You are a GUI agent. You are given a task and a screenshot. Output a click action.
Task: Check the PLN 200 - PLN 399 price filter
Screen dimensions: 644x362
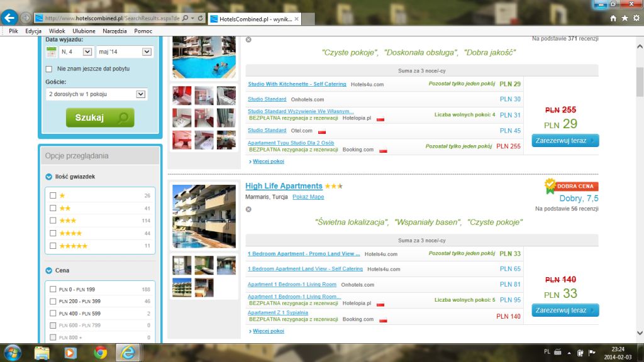click(53, 301)
